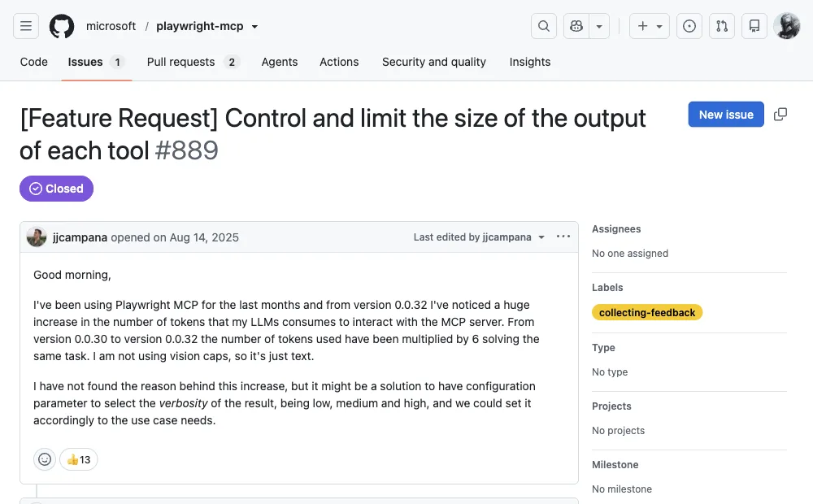This screenshot has height=504, width=813.
Task: Open the user profile avatar menu
Action: [x=786, y=26]
